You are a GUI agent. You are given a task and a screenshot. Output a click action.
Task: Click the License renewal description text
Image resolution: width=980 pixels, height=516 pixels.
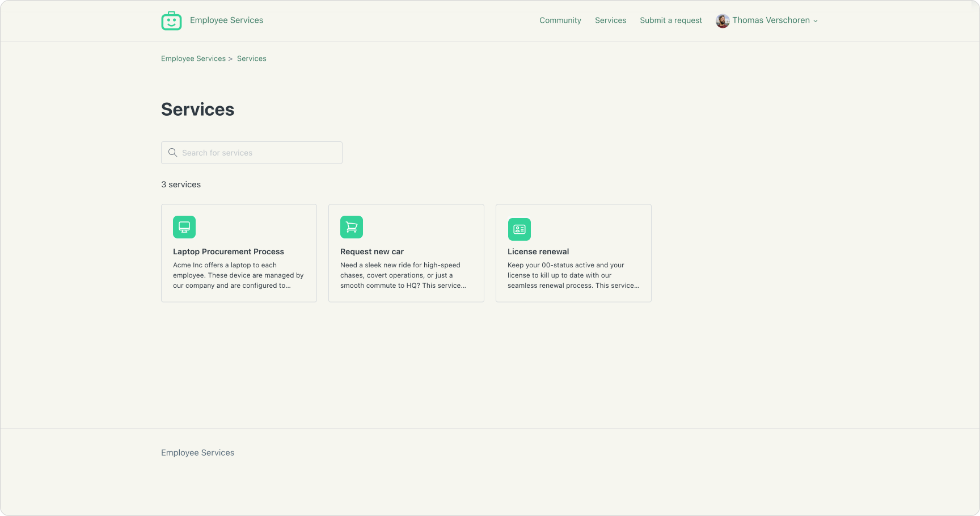pyautogui.click(x=573, y=275)
